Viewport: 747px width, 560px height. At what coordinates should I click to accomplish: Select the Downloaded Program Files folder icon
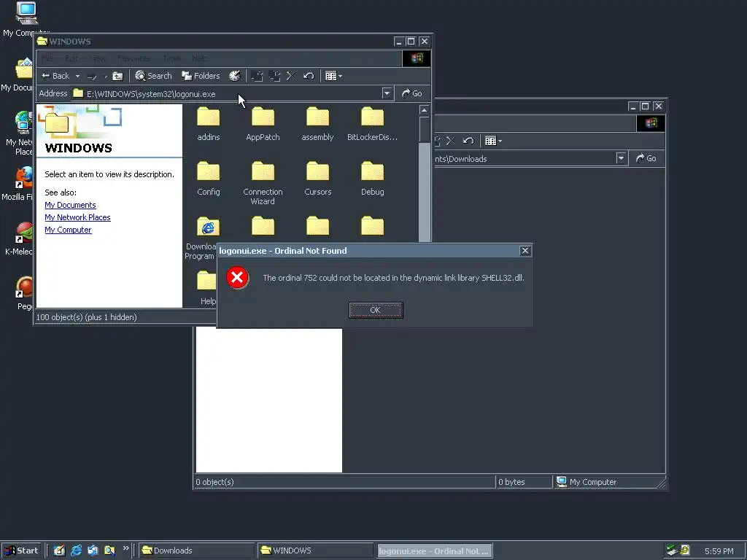208,227
